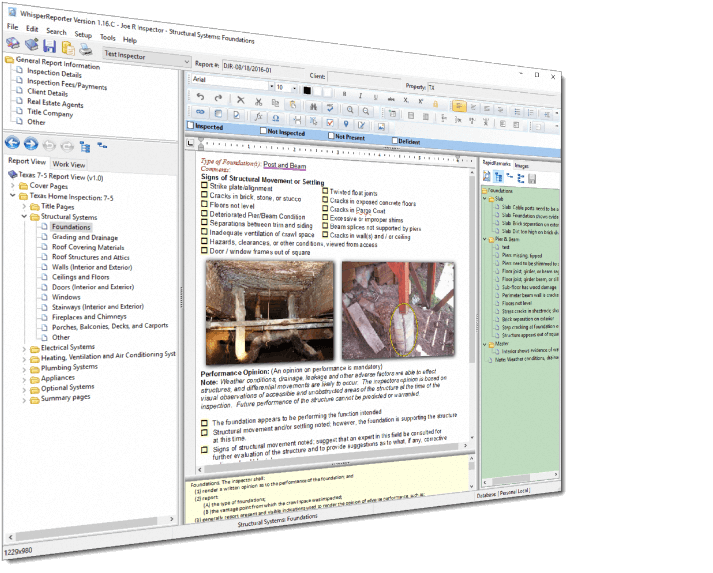Click the subscript X icon

[x=405, y=100]
